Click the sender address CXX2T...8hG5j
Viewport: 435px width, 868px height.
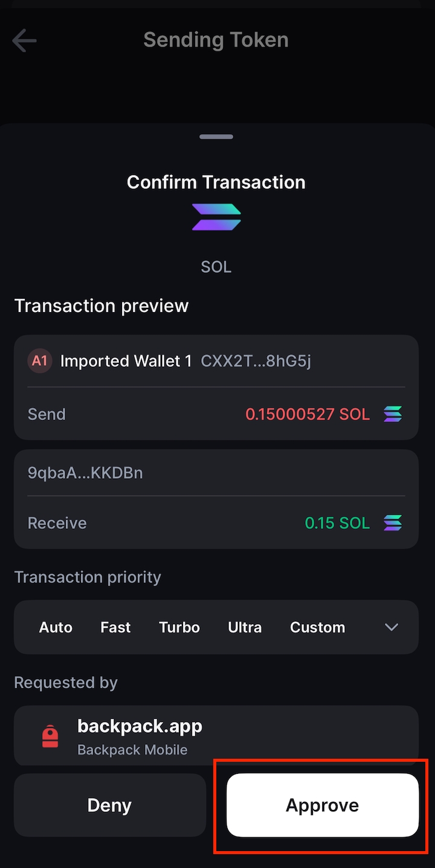[x=256, y=362]
